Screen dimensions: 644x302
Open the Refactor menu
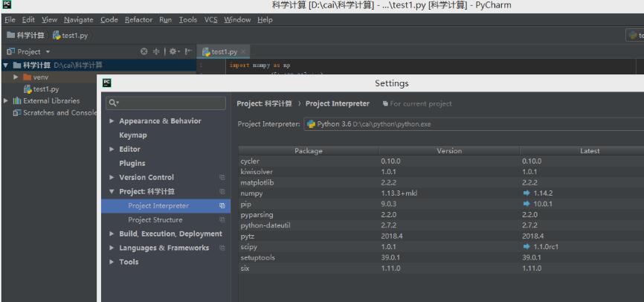(138, 20)
